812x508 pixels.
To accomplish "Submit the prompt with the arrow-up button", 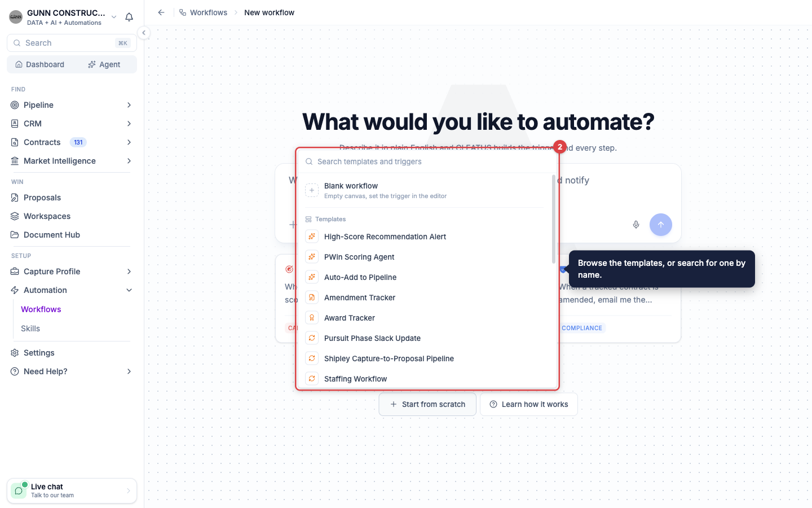I will tap(661, 225).
